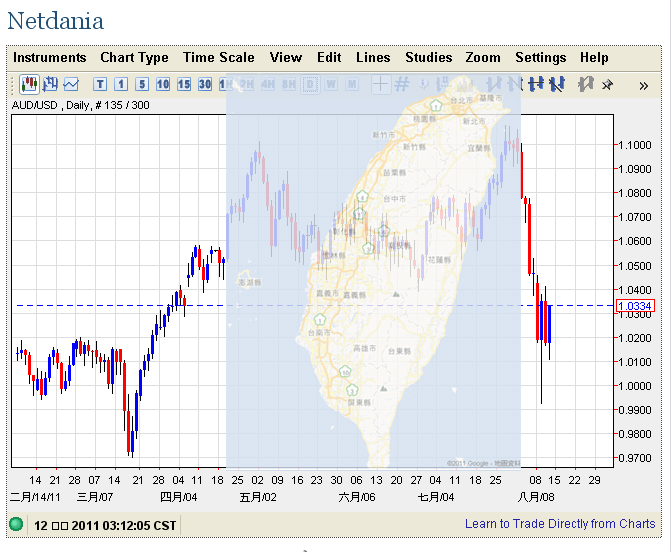671x552 pixels.
Task: Click the 1.0500 price axis label
Action: point(635,266)
